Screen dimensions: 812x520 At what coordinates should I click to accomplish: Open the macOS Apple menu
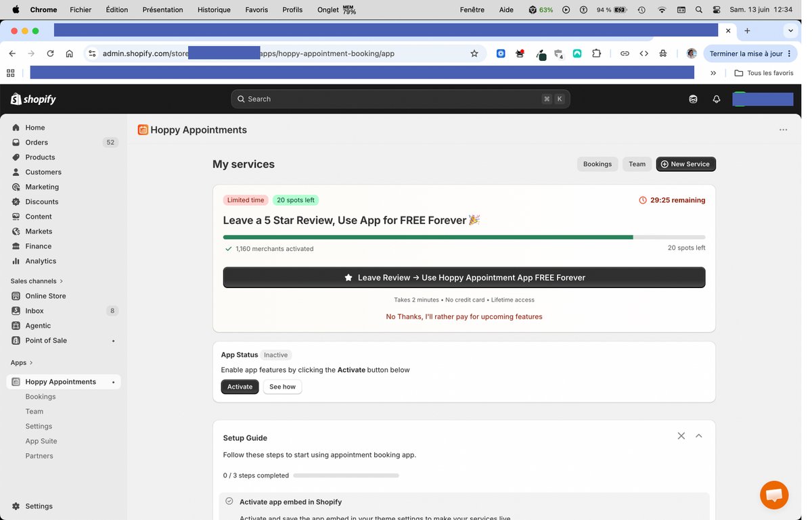click(16, 9)
